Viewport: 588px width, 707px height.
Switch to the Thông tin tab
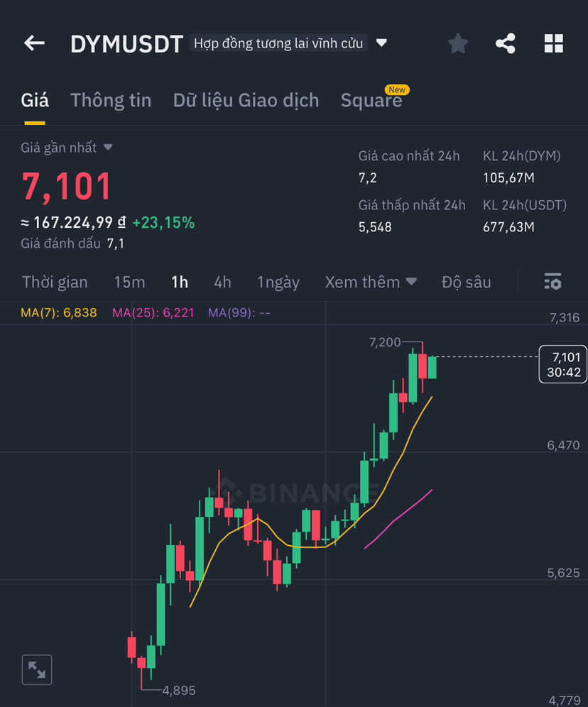click(111, 100)
